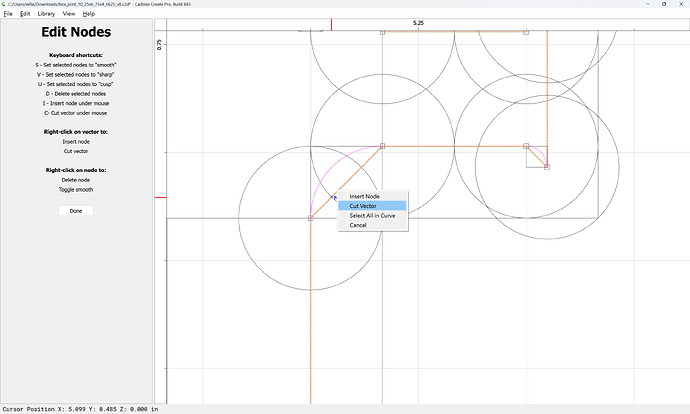Select node at left end of small orange diagonal
Viewport: 690px width, 414px height.
(526, 146)
